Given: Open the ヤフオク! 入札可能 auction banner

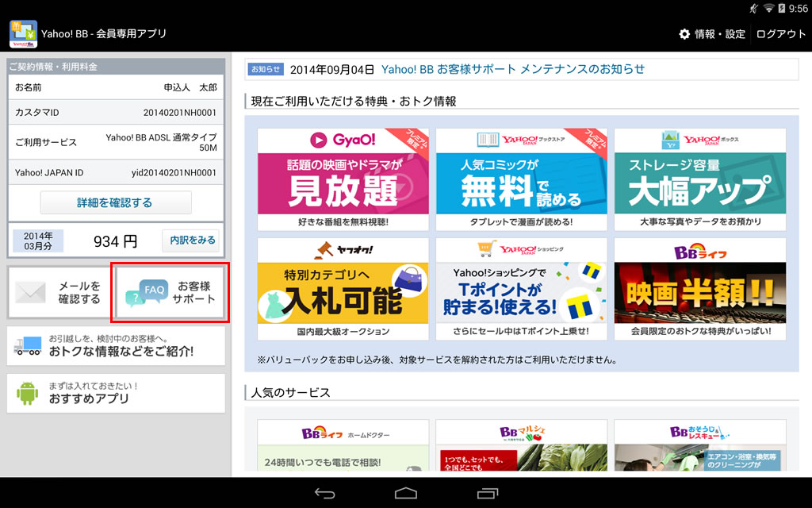Looking at the screenshot, I should point(343,289).
